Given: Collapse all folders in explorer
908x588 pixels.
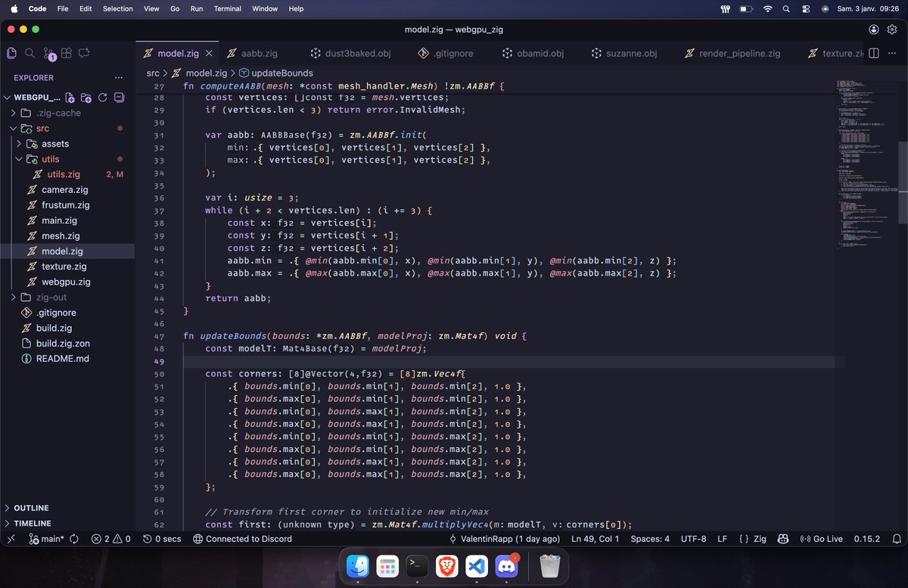Looking at the screenshot, I should click(x=119, y=98).
